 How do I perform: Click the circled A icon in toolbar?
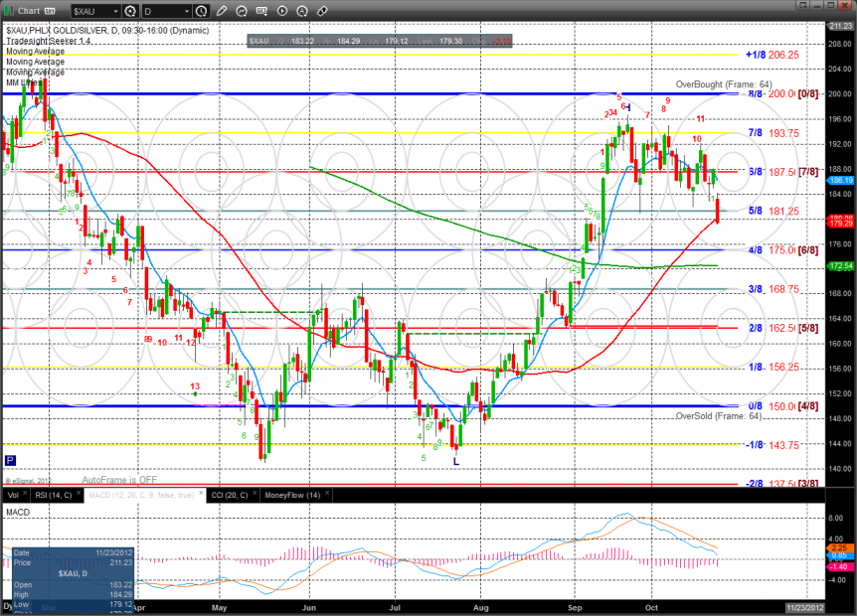pos(302,10)
